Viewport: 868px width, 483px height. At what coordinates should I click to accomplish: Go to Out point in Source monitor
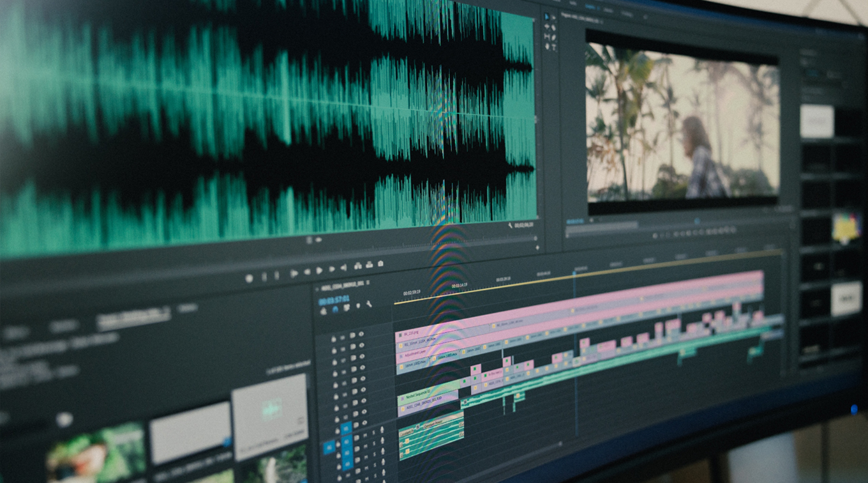(344, 268)
